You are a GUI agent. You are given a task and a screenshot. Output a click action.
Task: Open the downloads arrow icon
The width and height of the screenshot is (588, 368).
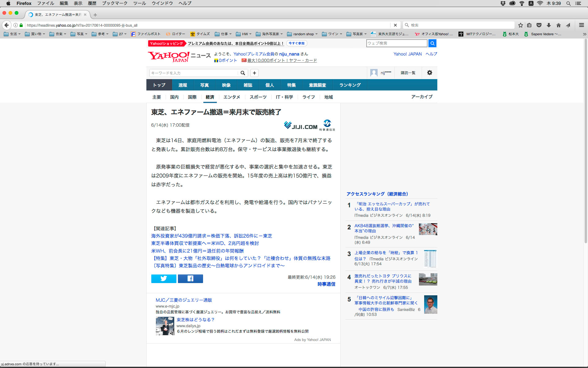[x=549, y=25]
